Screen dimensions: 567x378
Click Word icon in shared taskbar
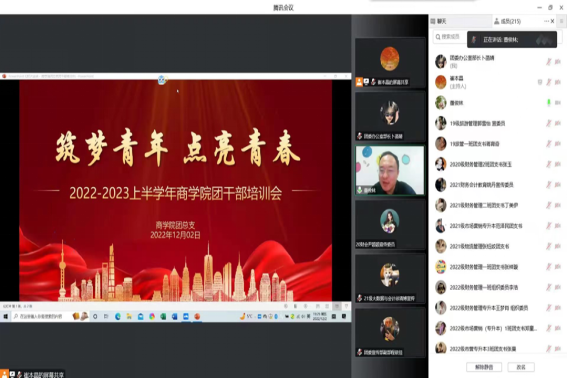174,317
